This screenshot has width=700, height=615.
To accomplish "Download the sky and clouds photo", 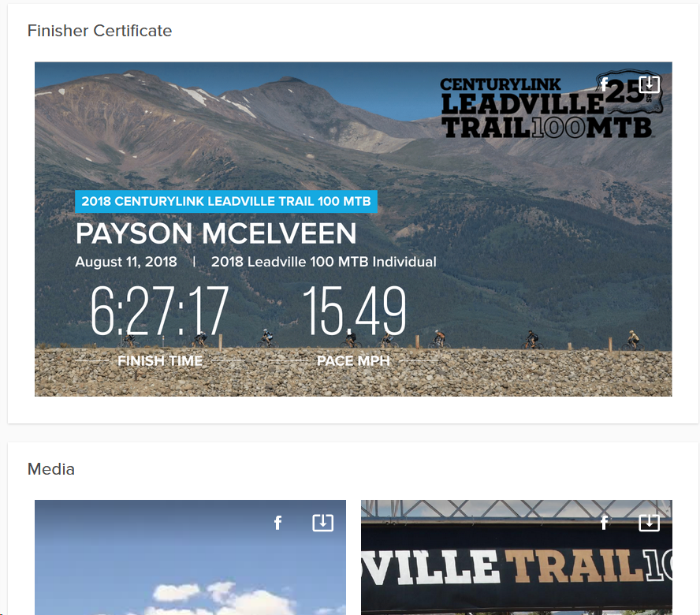I will pos(322,523).
